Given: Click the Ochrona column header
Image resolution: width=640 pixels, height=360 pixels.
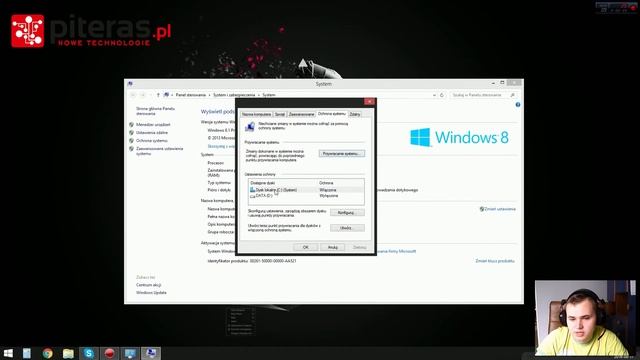Looking at the screenshot, I should pyautogui.click(x=326, y=183).
